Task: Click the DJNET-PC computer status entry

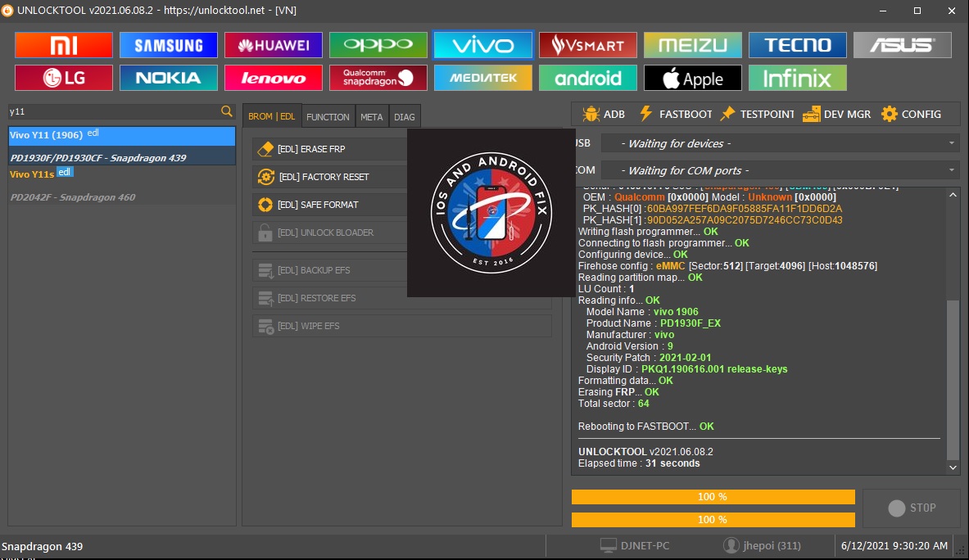Action: click(x=635, y=546)
